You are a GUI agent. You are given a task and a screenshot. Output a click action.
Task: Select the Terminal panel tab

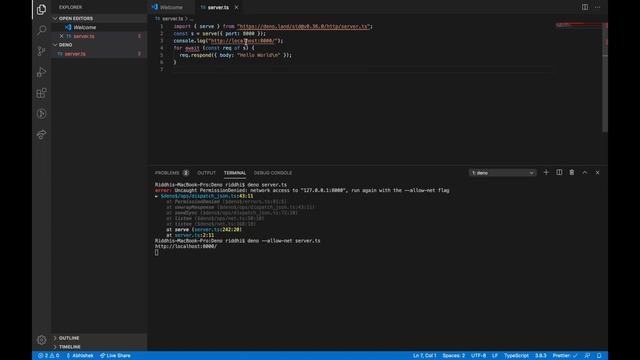pyautogui.click(x=235, y=173)
